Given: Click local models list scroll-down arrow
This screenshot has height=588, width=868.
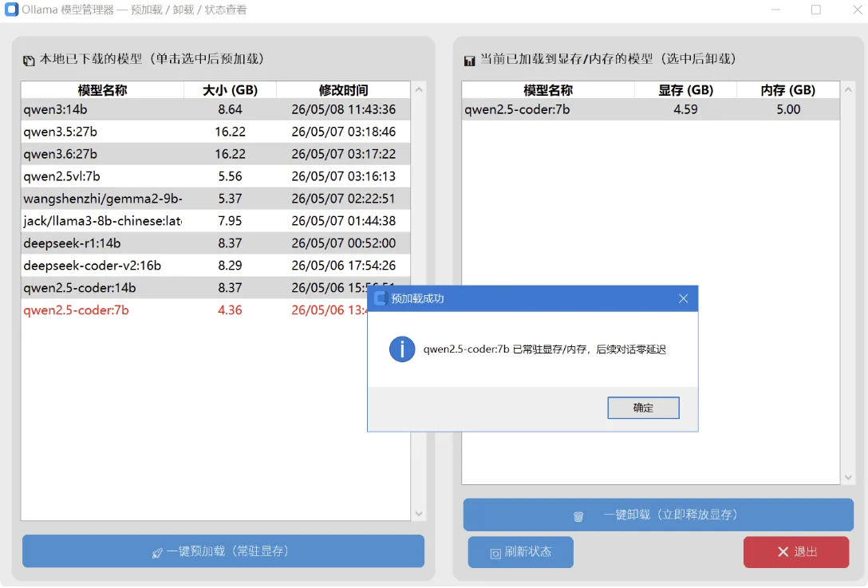Looking at the screenshot, I should (x=419, y=513).
